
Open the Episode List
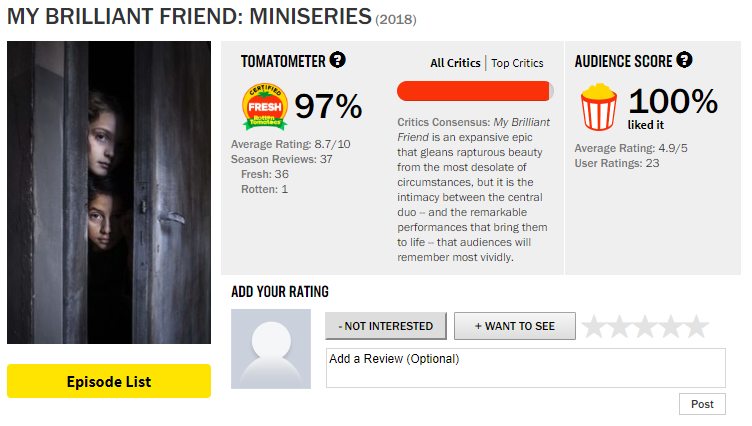(x=109, y=381)
